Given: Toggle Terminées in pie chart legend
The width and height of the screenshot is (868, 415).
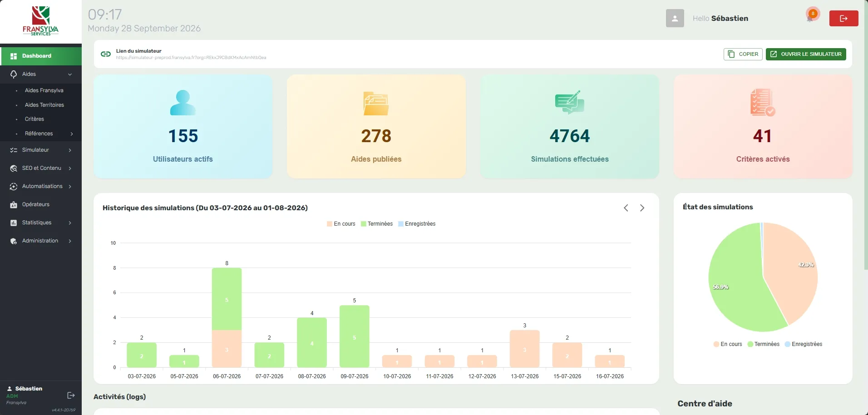Looking at the screenshot, I should (764, 344).
